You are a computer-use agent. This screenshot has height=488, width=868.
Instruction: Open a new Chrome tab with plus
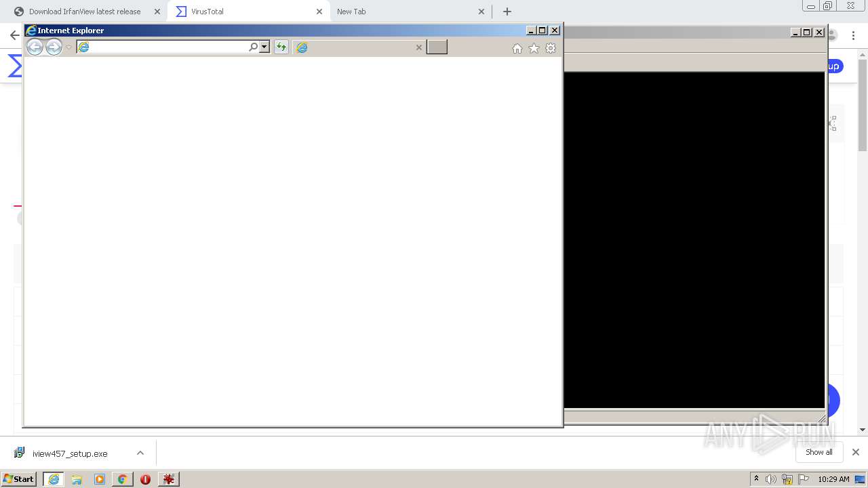[x=507, y=12]
